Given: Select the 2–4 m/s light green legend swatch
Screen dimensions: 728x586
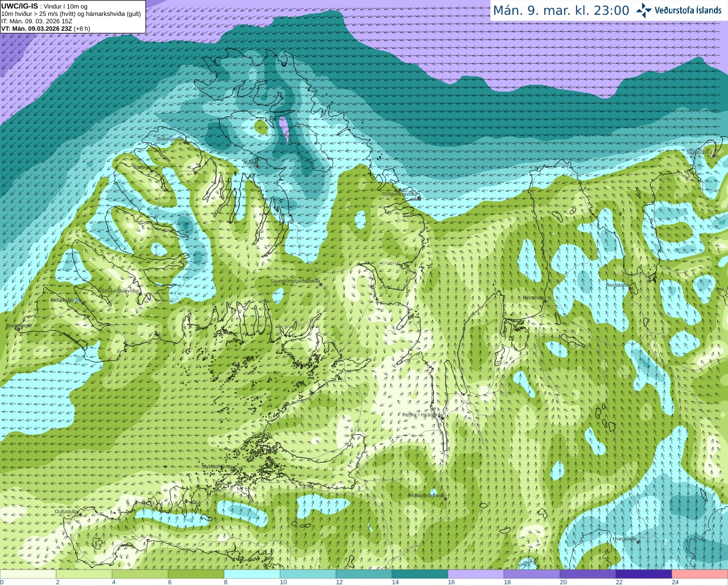Looking at the screenshot, I should [x=84, y=574].
